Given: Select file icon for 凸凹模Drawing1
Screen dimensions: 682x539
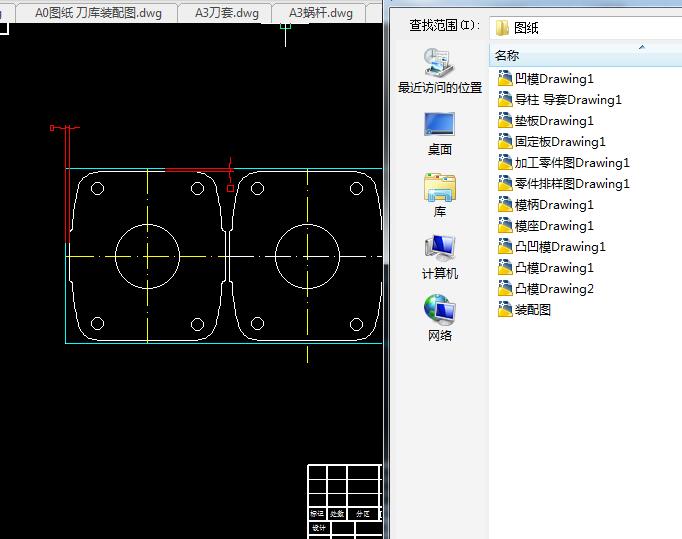Looking at the screenshot, I should pos(505,246).
